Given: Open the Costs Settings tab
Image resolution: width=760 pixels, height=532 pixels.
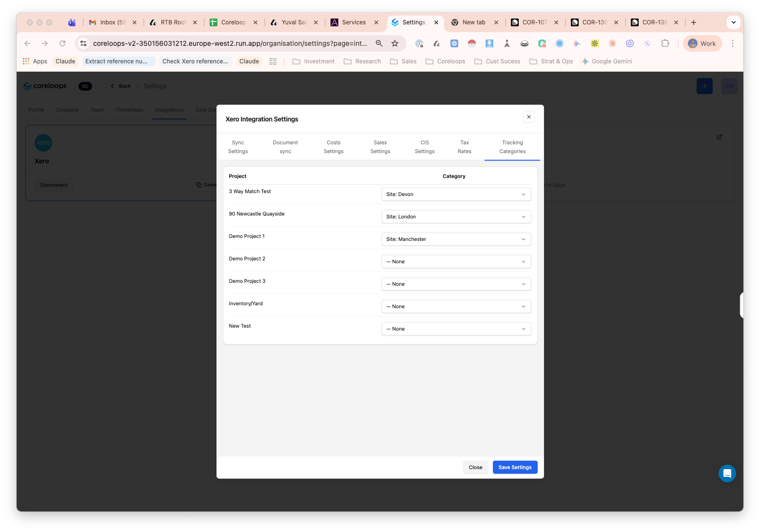Looking at the screenshot, I should 333,147.
